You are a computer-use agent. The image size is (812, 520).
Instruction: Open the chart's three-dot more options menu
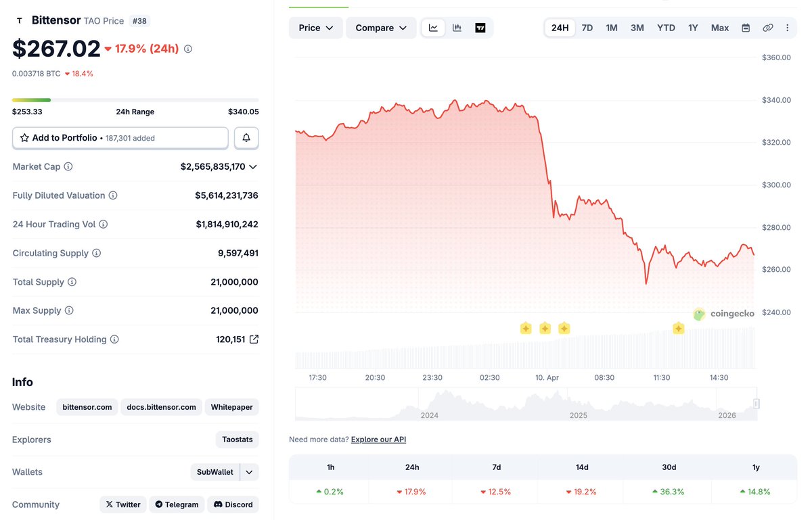tap(787, 28)
